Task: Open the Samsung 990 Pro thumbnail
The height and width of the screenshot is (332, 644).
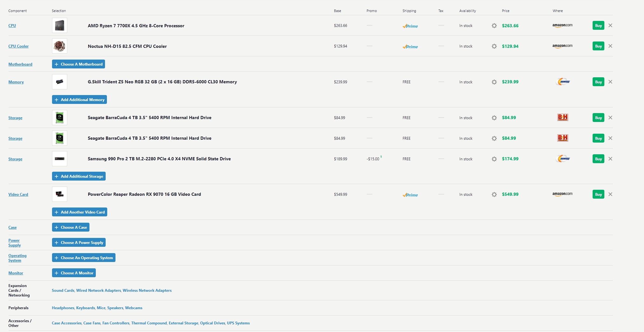Action: click(60, 159)
